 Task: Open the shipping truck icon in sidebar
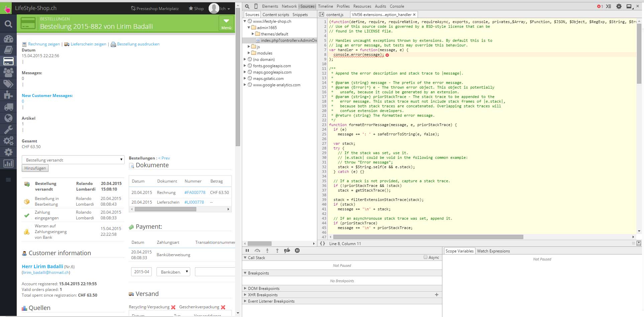8,107
